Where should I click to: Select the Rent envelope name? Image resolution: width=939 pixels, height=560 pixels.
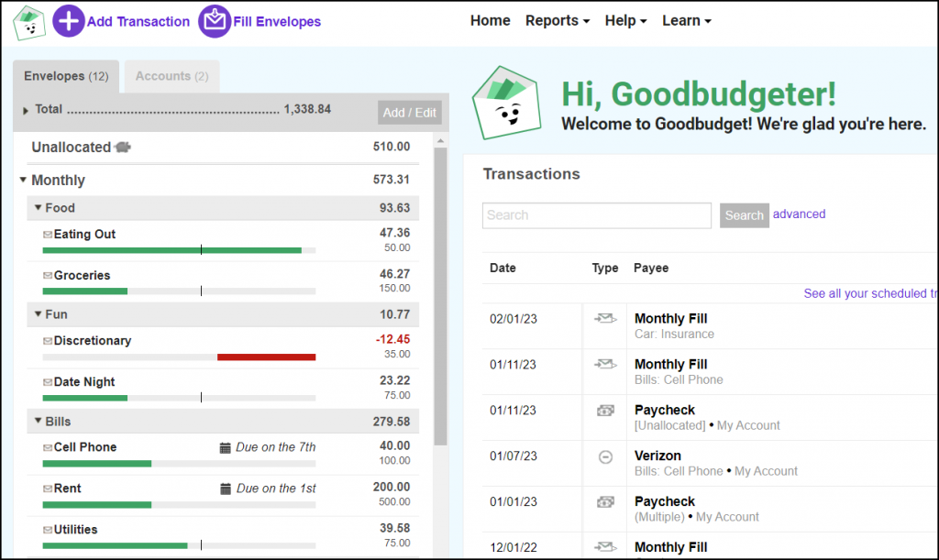[67, 489]
